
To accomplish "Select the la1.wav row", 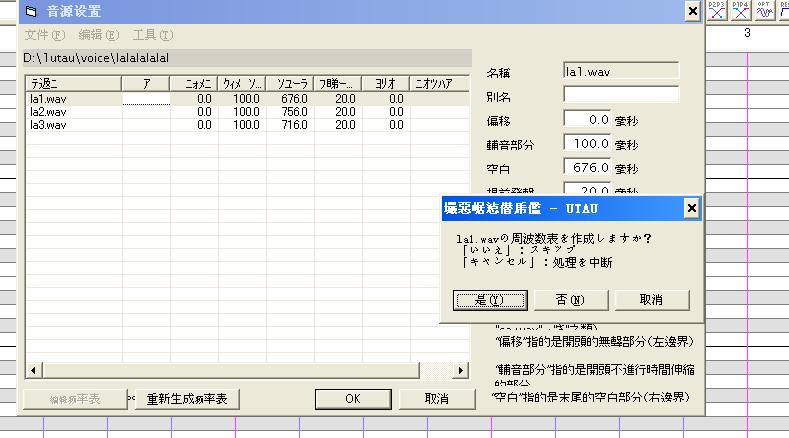I will [247, 99].
